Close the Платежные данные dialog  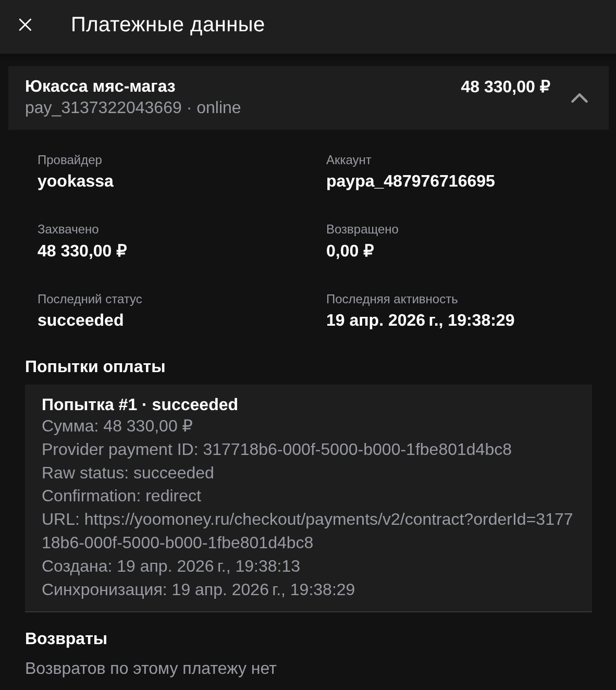click(25, 24)
